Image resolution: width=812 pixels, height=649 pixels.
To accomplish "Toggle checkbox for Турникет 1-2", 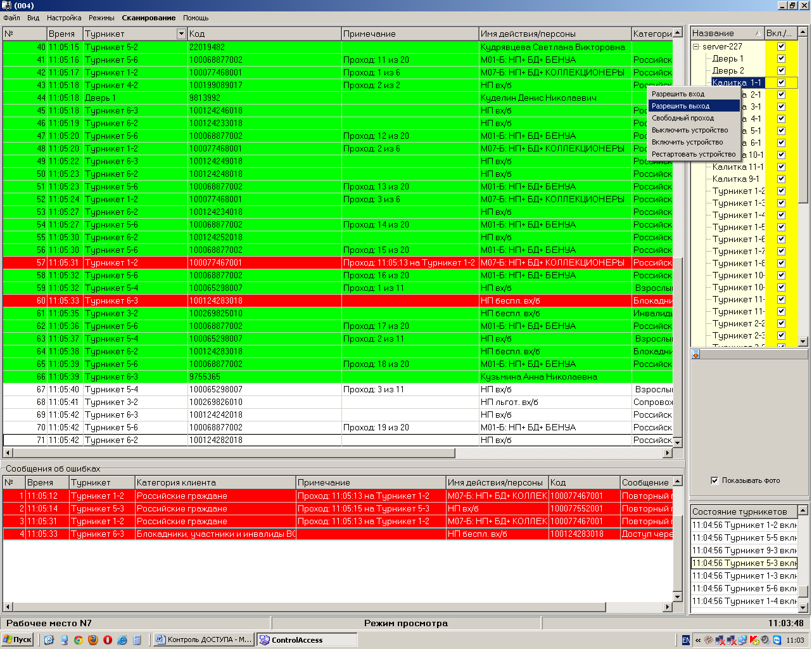I will tap(781, 191).
